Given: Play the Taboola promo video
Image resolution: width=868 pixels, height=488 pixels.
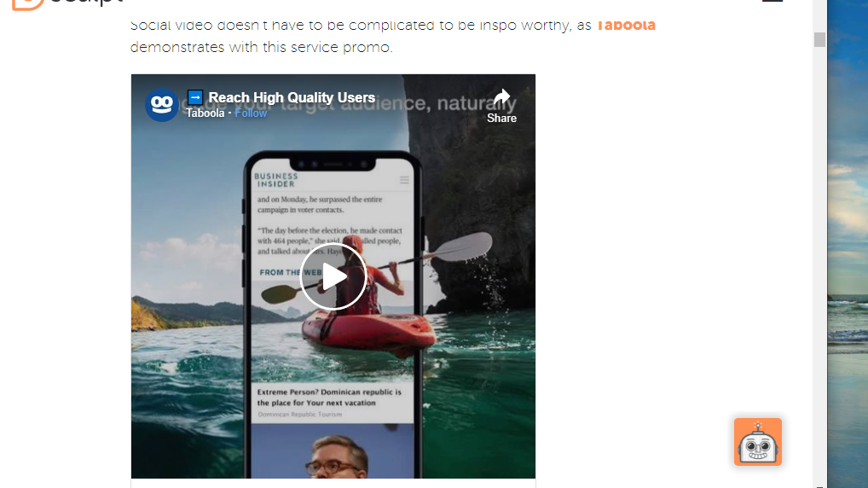Looking at the screenshot, I should pyautogui.click(x=333, y=276).
